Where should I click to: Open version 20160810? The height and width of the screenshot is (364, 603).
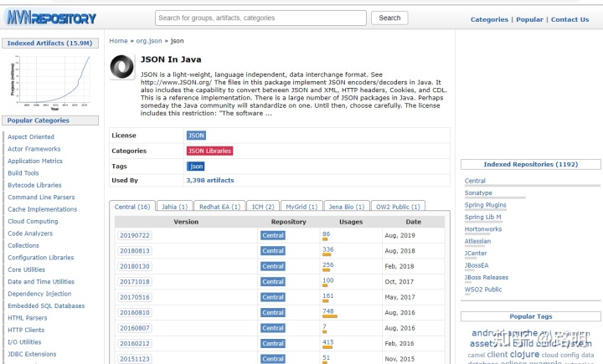tap(135, 312)
